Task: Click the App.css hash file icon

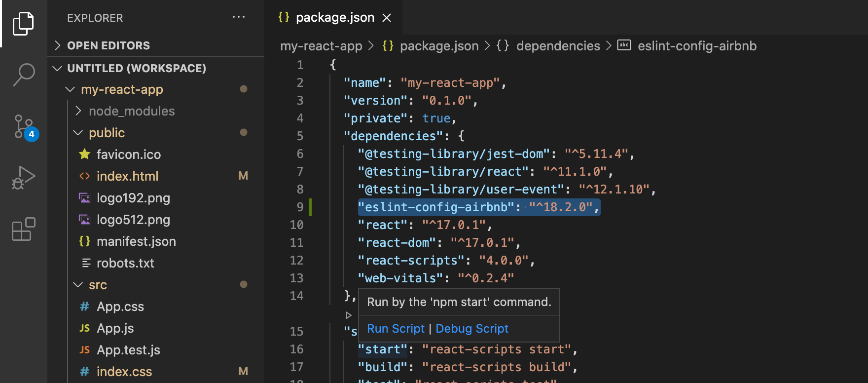Action: [85, 306]
